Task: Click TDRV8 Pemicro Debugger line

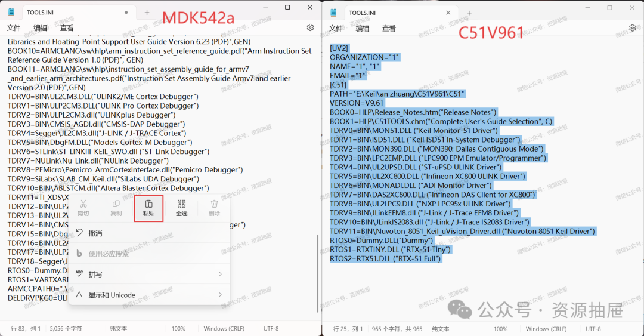Action: (x=125, y=170)
